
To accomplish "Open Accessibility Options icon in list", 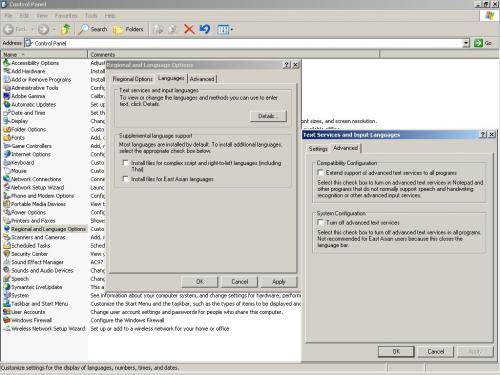I will [x=7, y=63].
